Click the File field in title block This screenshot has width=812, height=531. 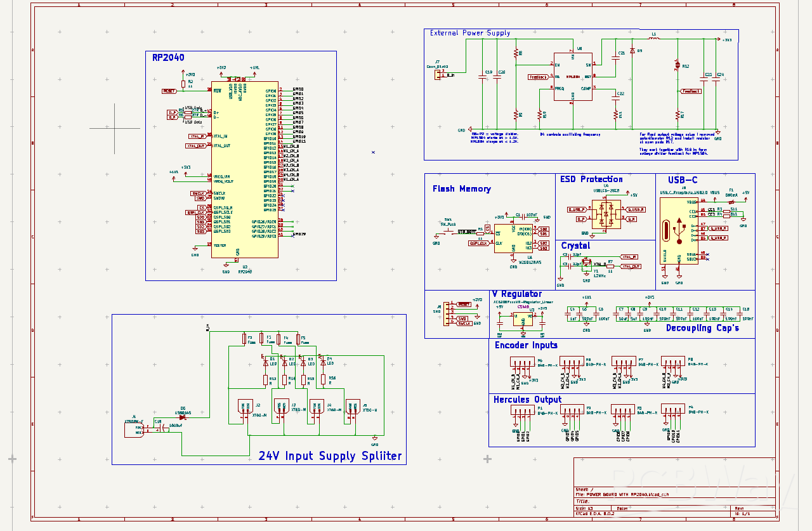coord(622,494)
